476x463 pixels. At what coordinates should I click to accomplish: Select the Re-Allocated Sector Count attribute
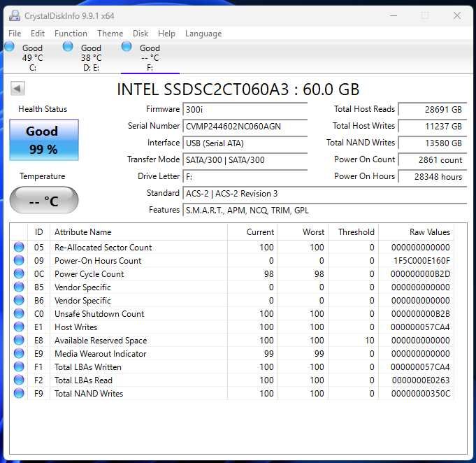coord(103,248)
